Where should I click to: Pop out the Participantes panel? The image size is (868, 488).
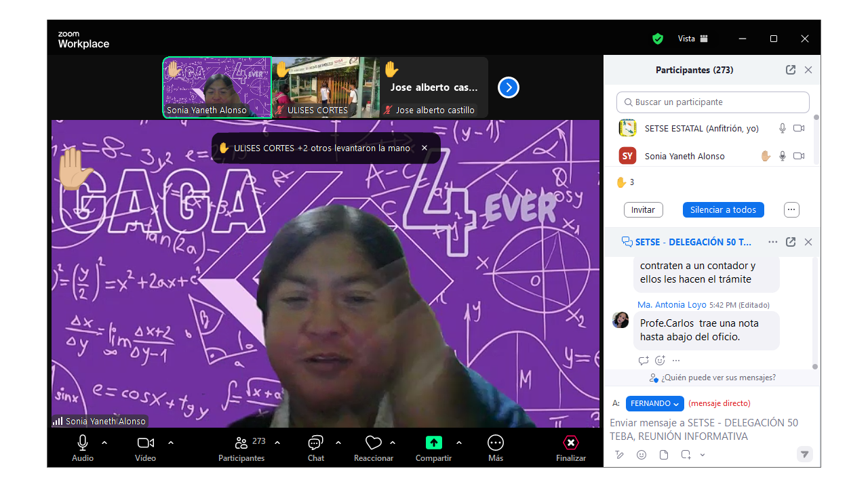(791, 70)
